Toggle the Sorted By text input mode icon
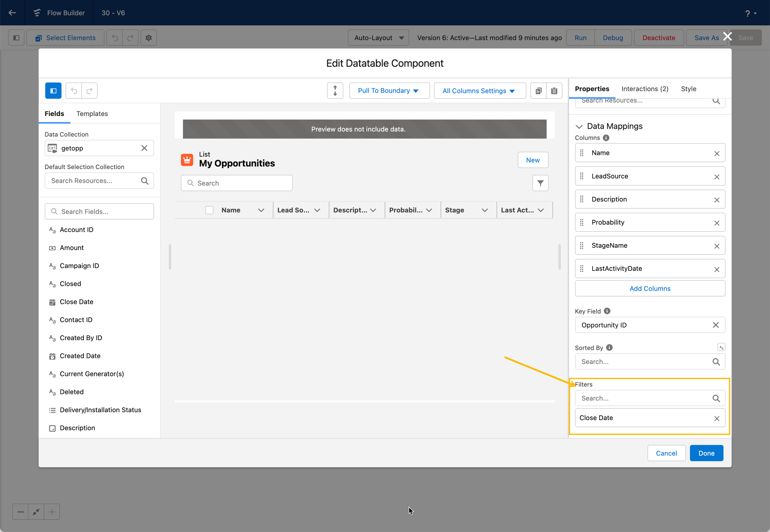Viewport: 770px width, 532px height. 721,347
